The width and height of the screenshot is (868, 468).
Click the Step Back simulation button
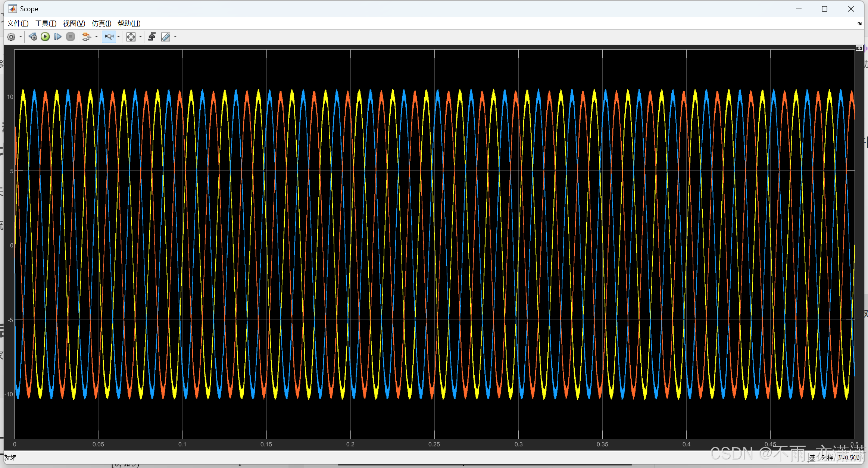click(33, 37)
